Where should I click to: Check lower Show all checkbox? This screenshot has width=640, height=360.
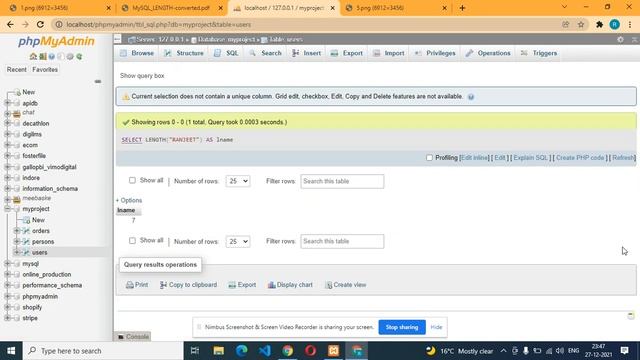pos(132,240)
